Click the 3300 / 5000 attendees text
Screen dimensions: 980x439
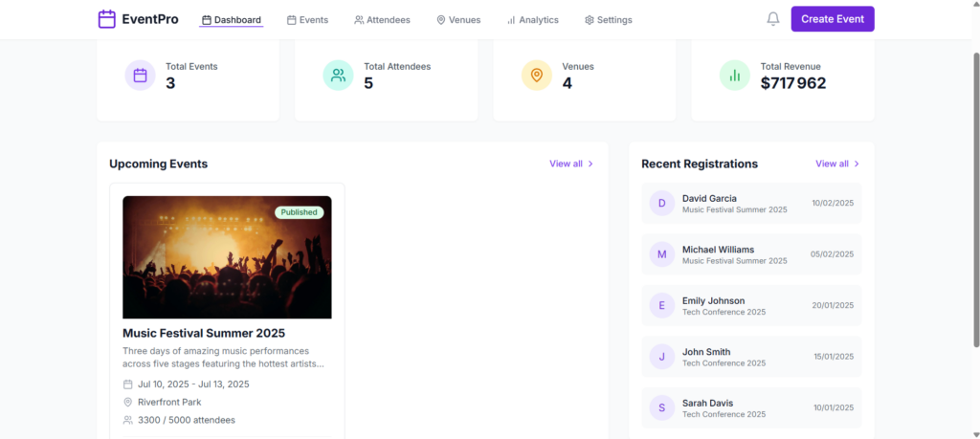tap(187, 420)
